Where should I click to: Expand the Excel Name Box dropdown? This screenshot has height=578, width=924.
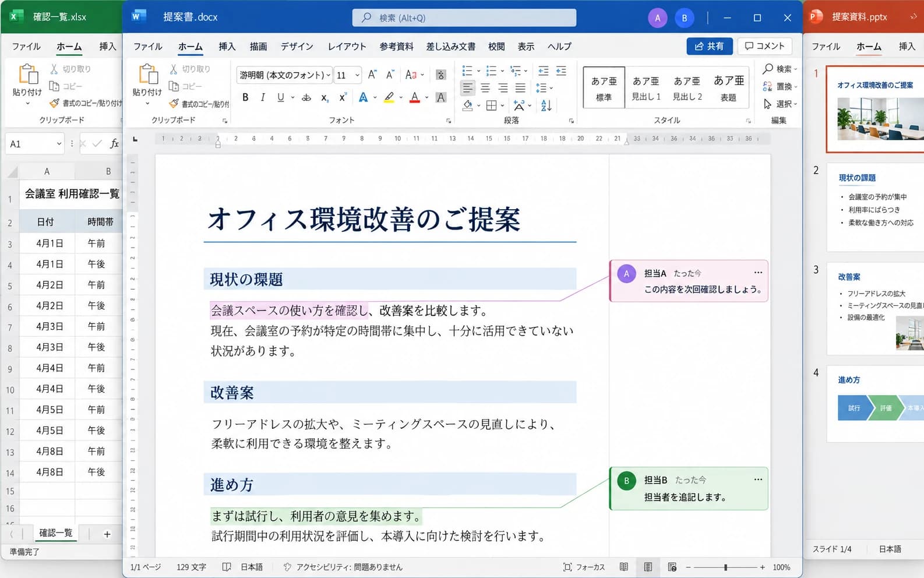pos(59,144)
